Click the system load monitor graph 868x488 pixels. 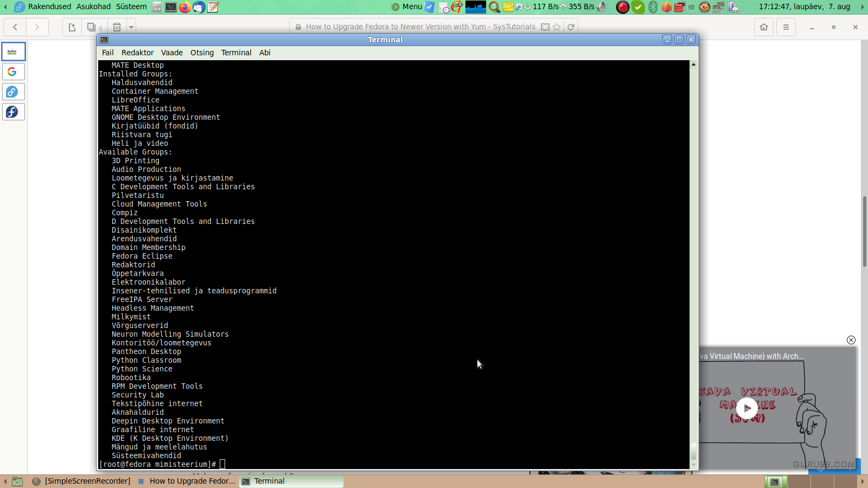[476, 7]
